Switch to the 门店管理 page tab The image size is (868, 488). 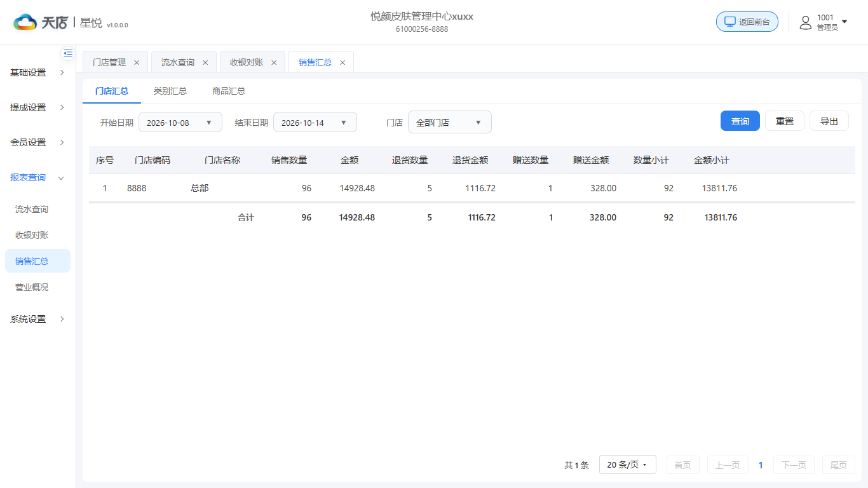tap(109, 62)
